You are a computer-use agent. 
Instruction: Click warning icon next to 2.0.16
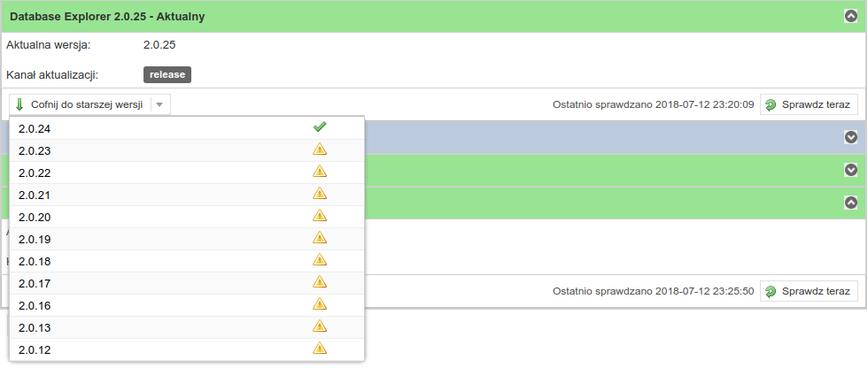pyautogui.click(x=320, y=303)
